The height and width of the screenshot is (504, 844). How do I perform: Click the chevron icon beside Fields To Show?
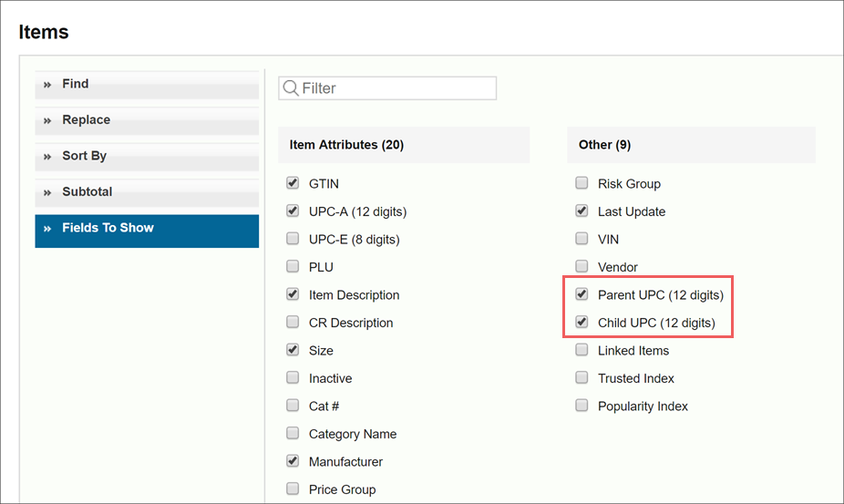[47, 229]
